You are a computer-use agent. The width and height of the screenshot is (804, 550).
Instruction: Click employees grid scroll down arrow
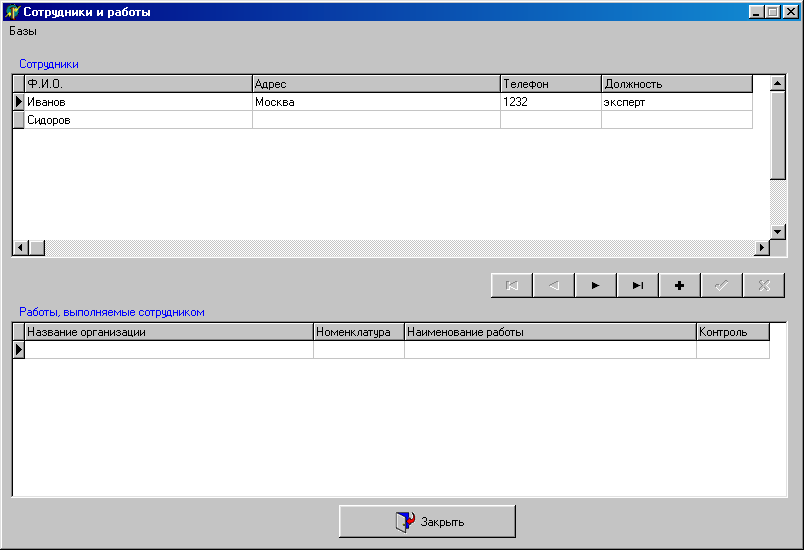[x=778, y=232]
